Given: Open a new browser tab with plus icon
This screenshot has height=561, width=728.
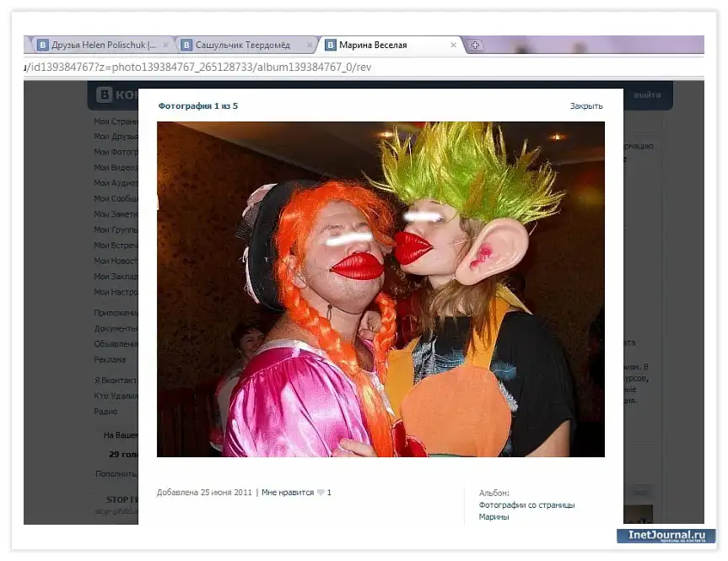Looking at the screenshot, I should pos(475,46).
